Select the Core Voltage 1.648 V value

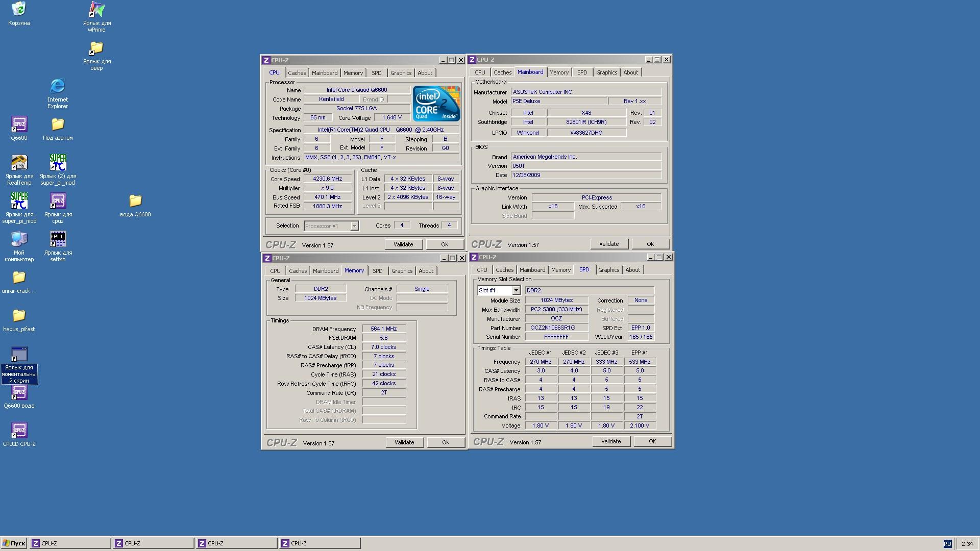392,118
